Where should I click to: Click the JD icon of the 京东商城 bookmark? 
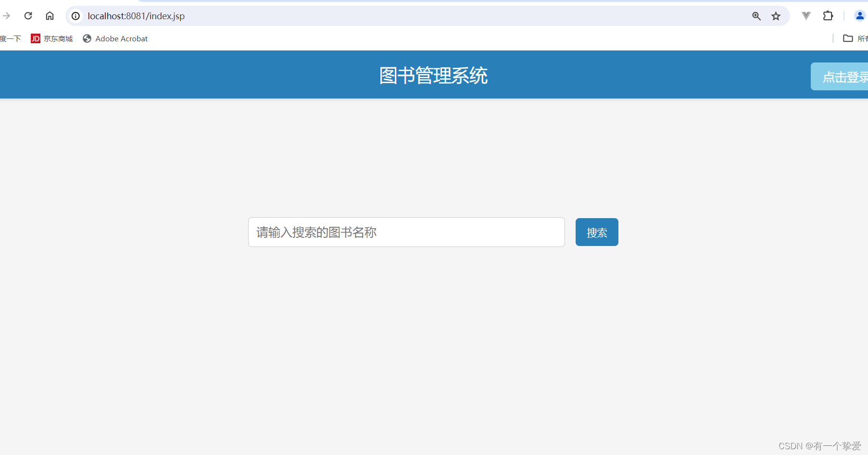point(35,38)
